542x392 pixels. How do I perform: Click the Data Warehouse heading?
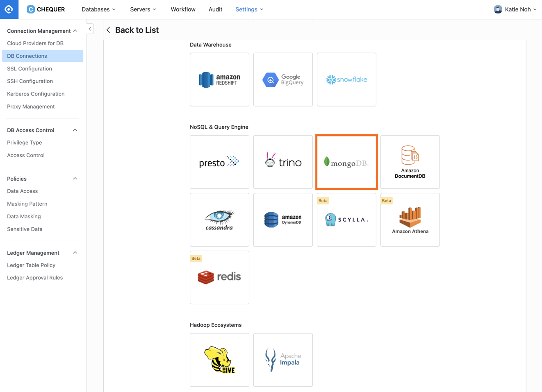(211, 45)
